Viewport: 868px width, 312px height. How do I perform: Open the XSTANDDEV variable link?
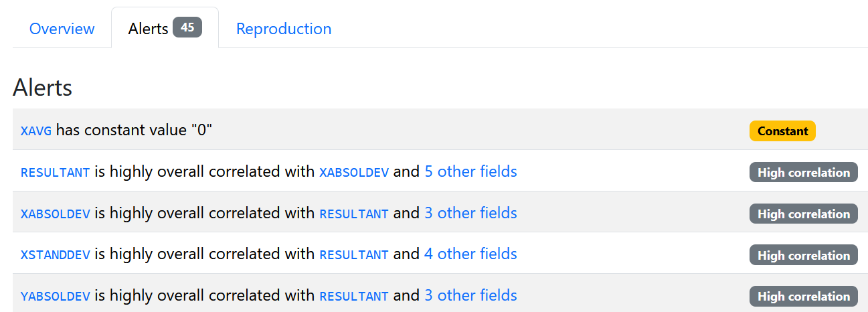click(x=56, y=255)
